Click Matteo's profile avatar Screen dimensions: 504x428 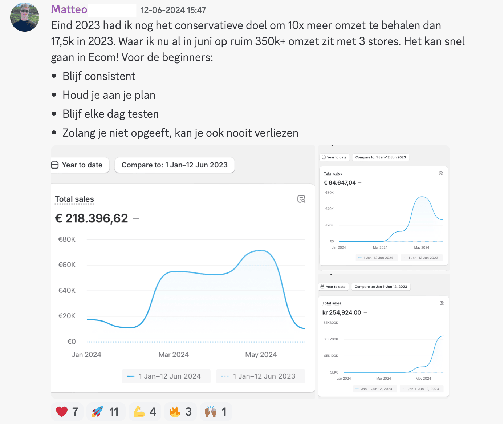click(x=25, y=17)
